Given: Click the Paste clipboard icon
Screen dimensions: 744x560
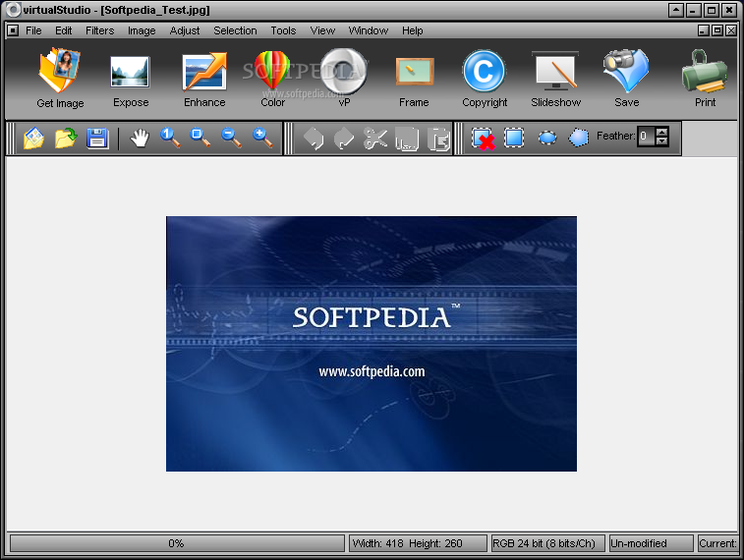Looking at the screenshot, I should click(x=438, y=139).
